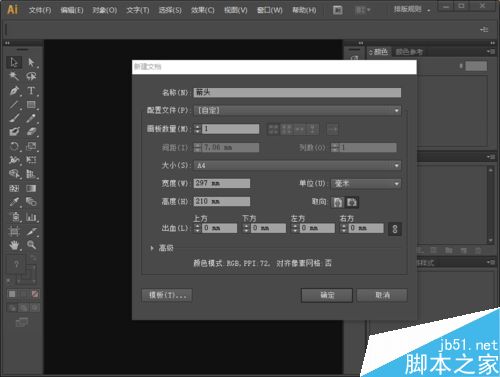Click the 高度 height field showing 210 mm
This screenshot has width=500, height=377.
pyautogui.click(x=222, y=201)
